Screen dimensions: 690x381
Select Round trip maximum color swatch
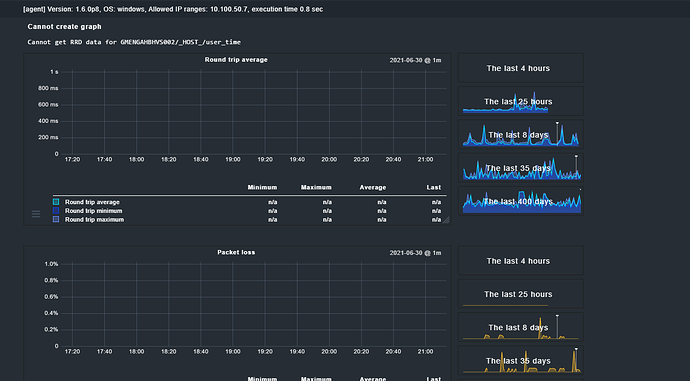pyautogui.click(x=56, y=220)
